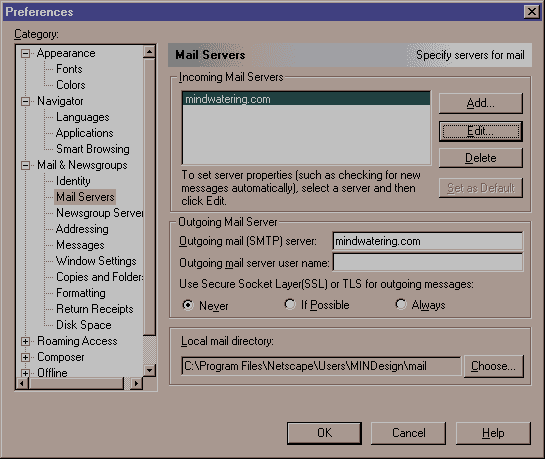This screenshot has width=545, height=459.
Task: Open Help for mail servers
Action: (x=493, y=433)
